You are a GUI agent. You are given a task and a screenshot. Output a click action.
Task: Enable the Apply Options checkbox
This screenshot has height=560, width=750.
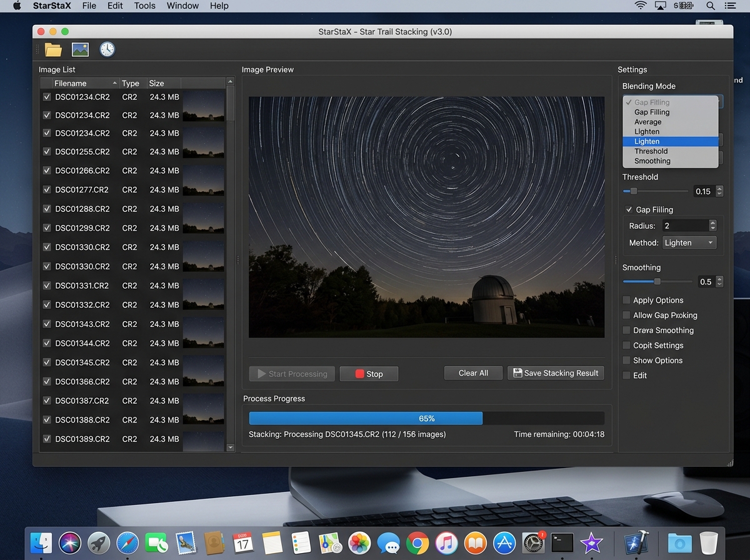[x=626, y=300]
